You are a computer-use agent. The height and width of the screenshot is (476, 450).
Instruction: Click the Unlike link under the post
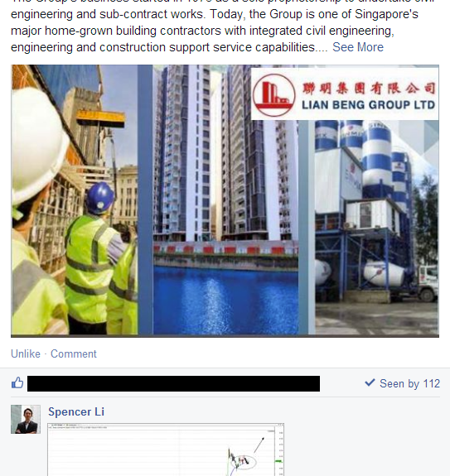pyautogui.click(x=26, y=353)
